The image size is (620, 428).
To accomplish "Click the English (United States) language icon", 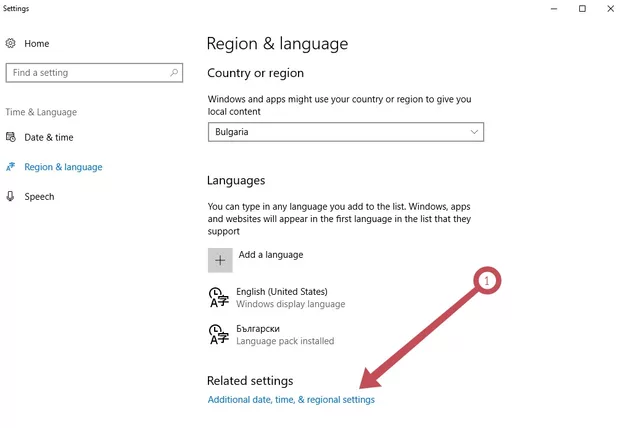I will (x=217, y=297).
